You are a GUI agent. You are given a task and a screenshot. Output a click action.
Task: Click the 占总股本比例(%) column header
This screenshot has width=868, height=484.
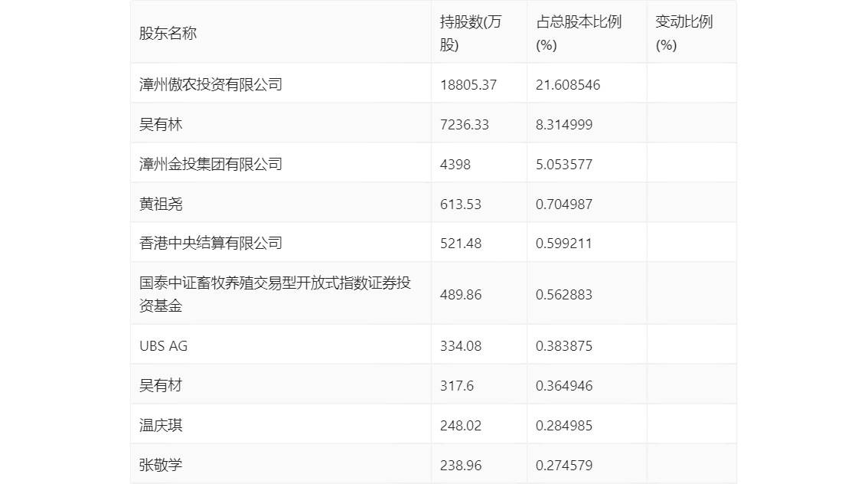pyautogui.click(x=579, y=34)
